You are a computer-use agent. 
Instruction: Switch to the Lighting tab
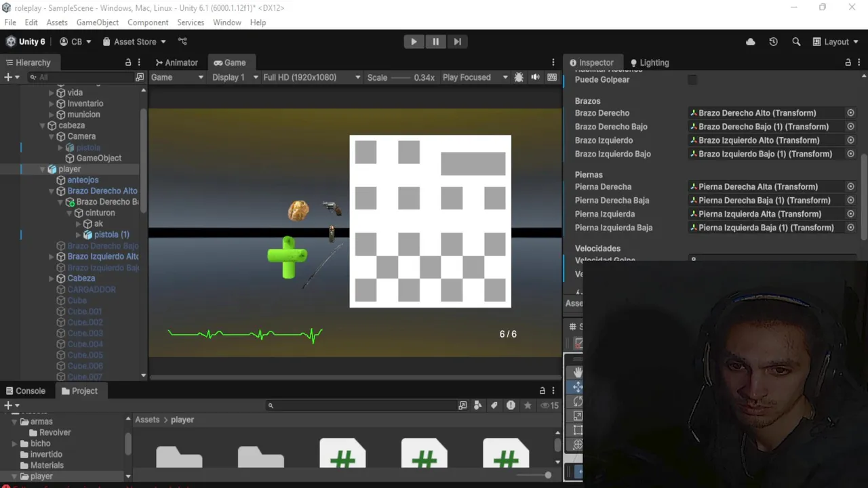(x=649, y=62)
